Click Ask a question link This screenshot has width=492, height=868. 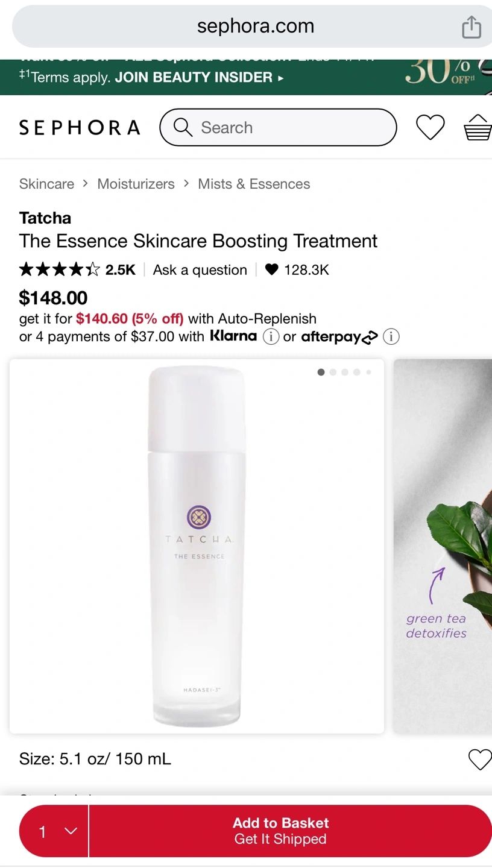[200, 269]
